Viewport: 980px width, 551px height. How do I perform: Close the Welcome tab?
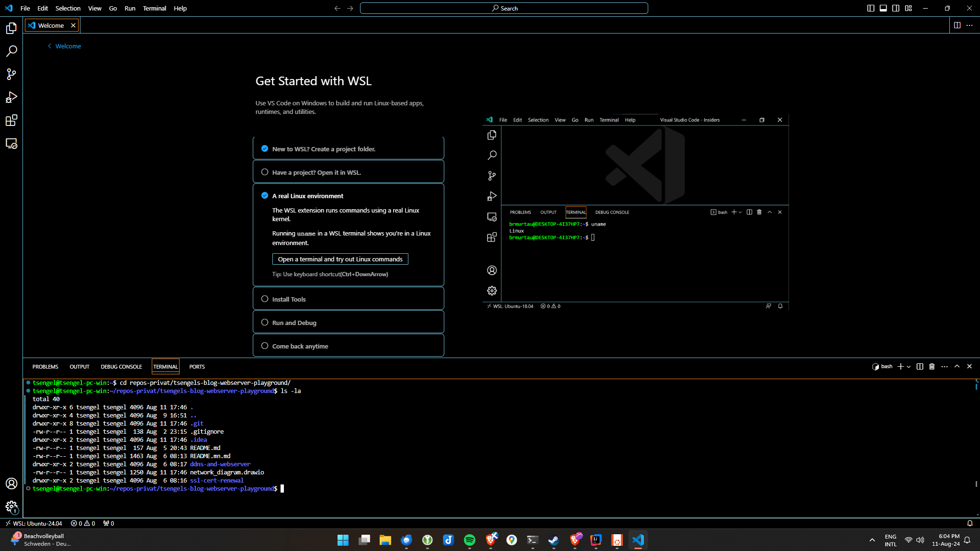click(73, 25)
